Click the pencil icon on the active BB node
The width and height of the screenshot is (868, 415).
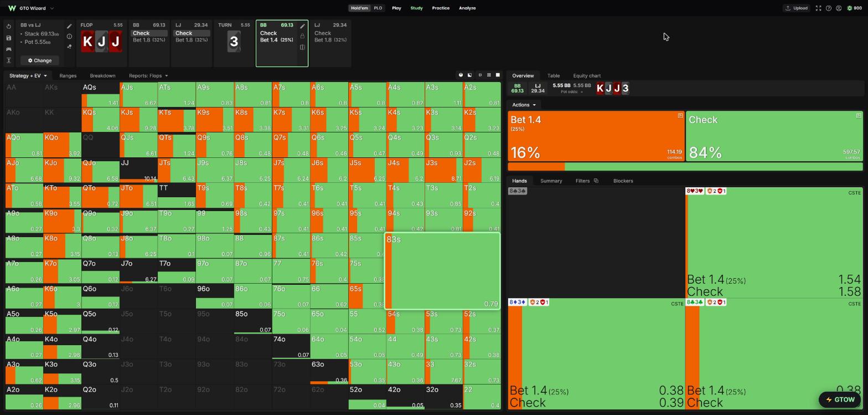[x=302, y=26]
